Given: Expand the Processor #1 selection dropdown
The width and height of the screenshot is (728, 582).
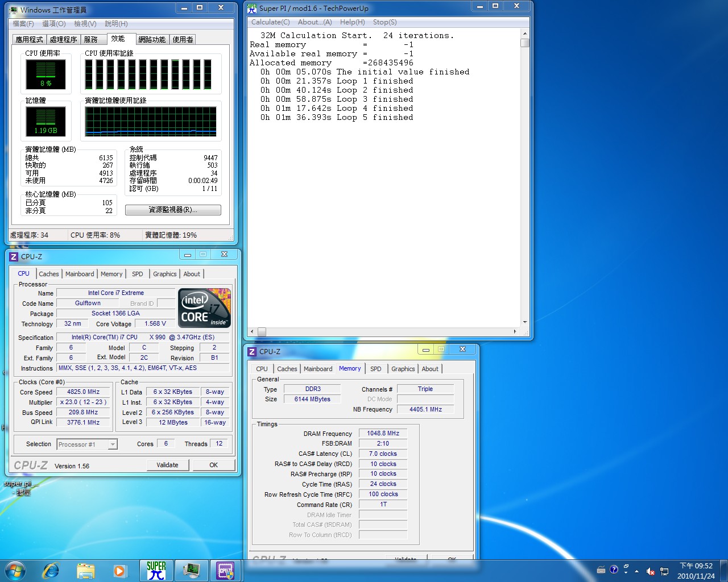Looking at the screenshot, I should 113,444.
